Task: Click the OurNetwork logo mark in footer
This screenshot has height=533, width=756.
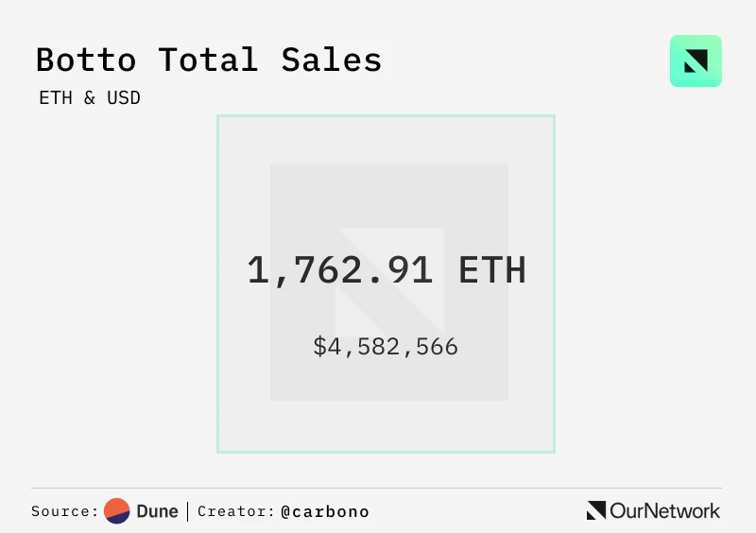Action: tap(596, 511)
